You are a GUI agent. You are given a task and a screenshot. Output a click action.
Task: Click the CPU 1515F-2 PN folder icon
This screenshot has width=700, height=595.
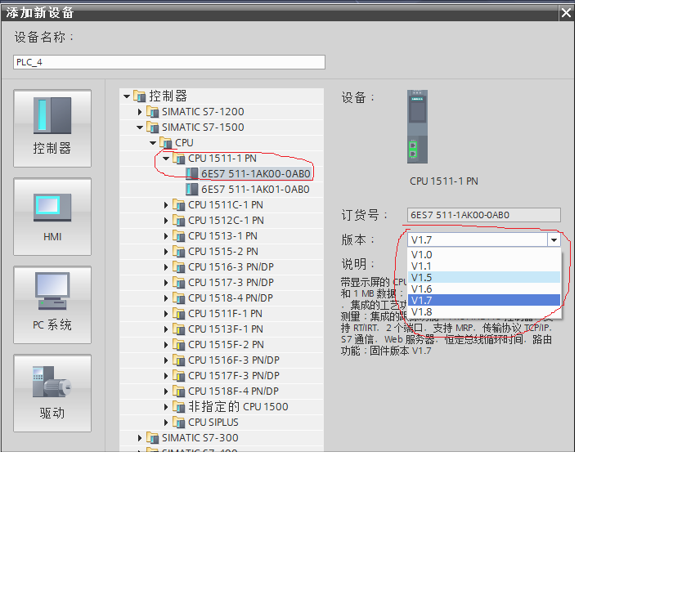click(178, 345)
